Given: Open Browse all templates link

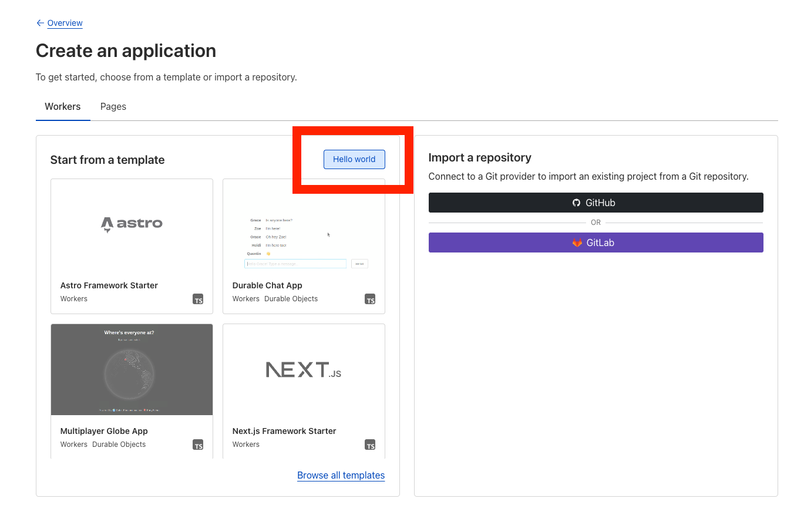Looking at the screenshot, I should [x=341, y=475].
